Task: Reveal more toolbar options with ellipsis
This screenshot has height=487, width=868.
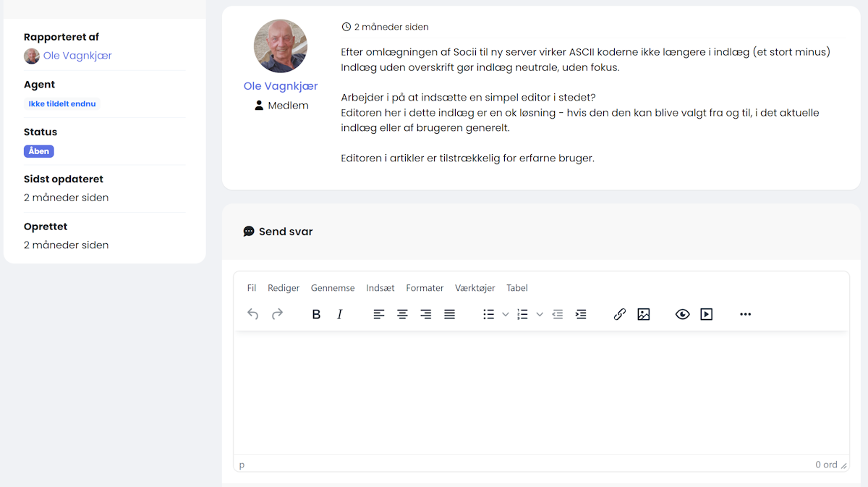Action: click(x=746, y=314)
